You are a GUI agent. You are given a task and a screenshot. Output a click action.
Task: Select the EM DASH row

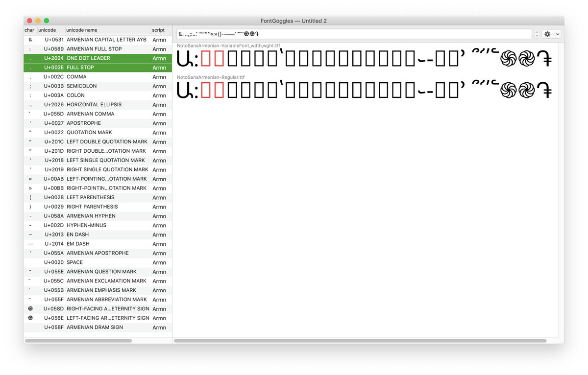(98, 244)
